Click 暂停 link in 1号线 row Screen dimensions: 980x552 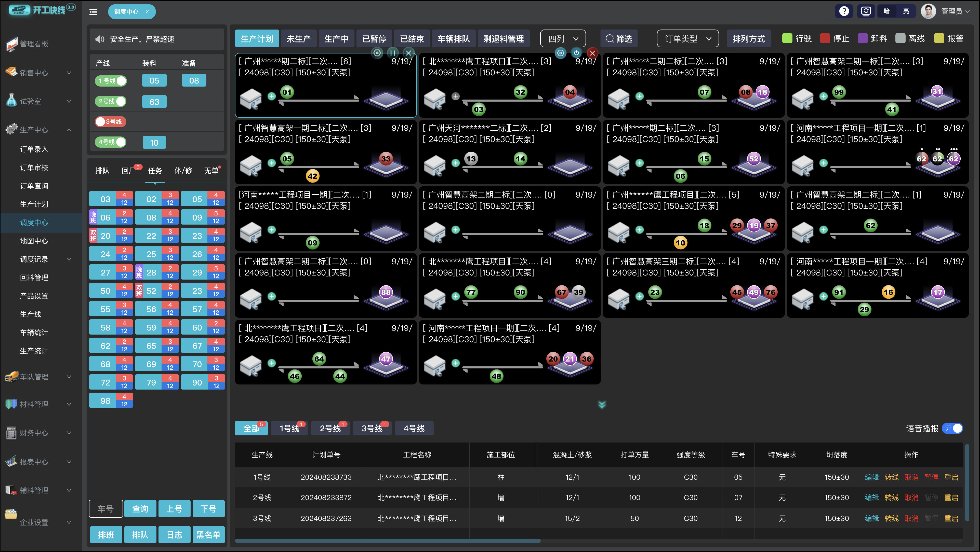tap(931, 477)
